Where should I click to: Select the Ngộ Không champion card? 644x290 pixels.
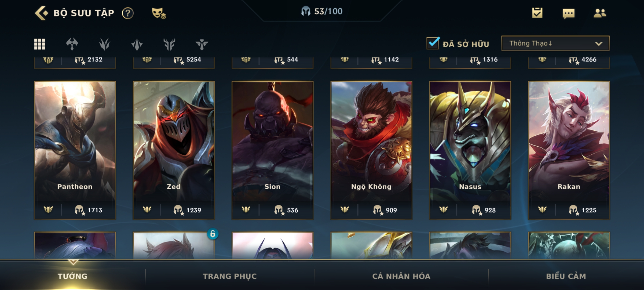[x=371, y=150]
